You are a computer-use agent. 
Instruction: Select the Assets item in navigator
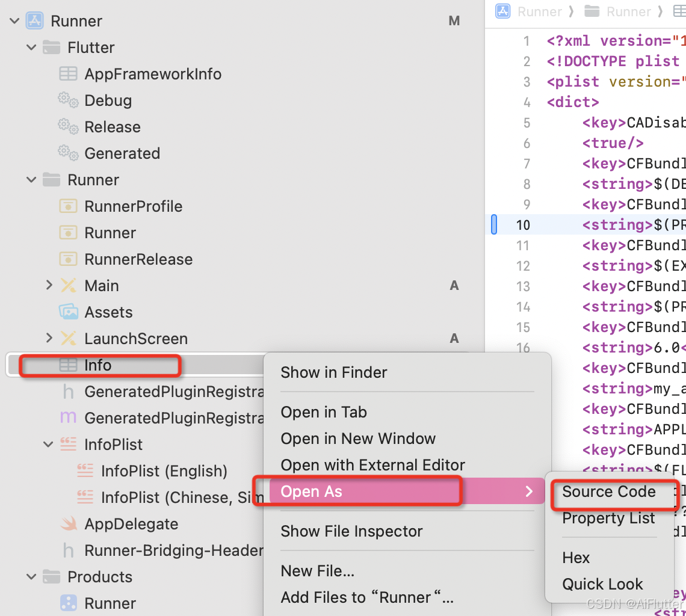pos(108,312)
